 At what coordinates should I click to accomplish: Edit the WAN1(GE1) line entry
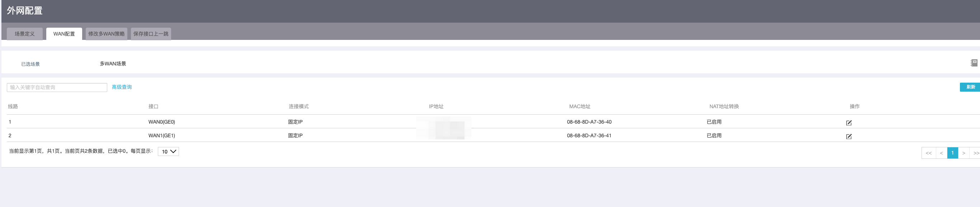(848, 137)
